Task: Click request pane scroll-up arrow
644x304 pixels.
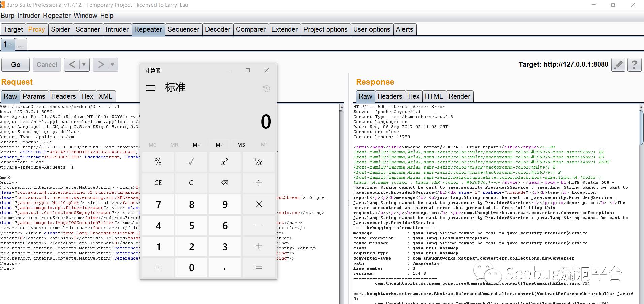Action: point(342,107)
